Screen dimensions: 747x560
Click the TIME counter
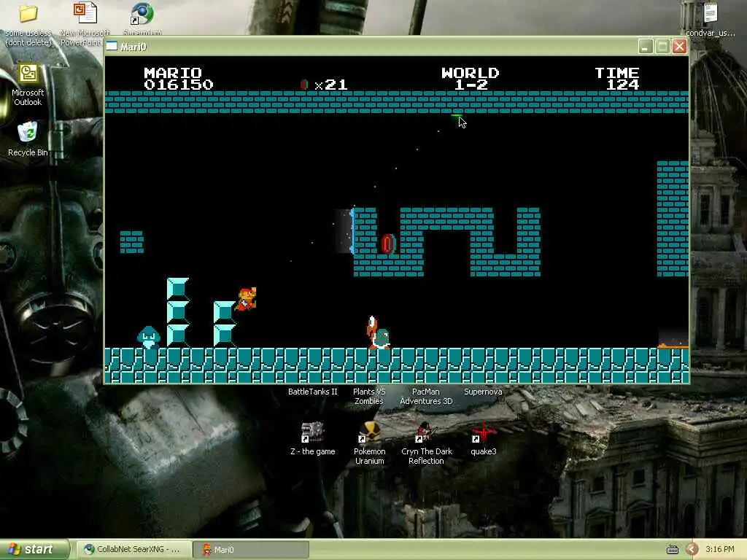(x=617, y=79)
